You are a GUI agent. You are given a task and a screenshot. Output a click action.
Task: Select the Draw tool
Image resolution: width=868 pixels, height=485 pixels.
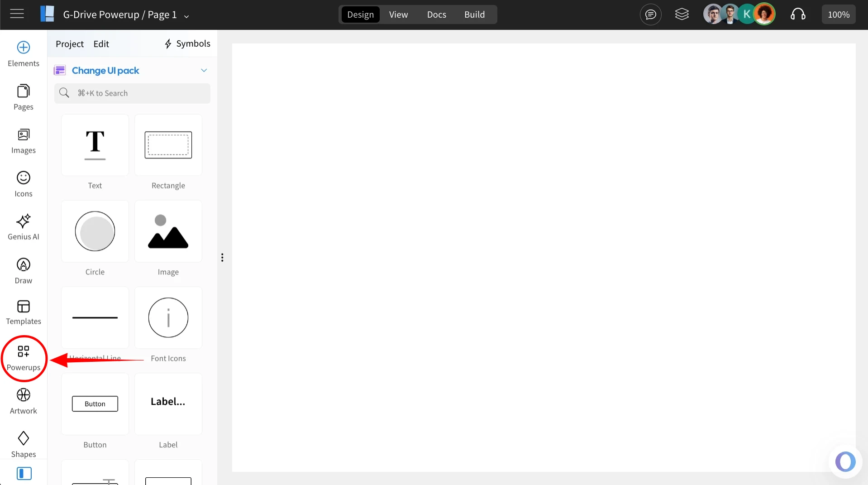click(x=23, y=270)
